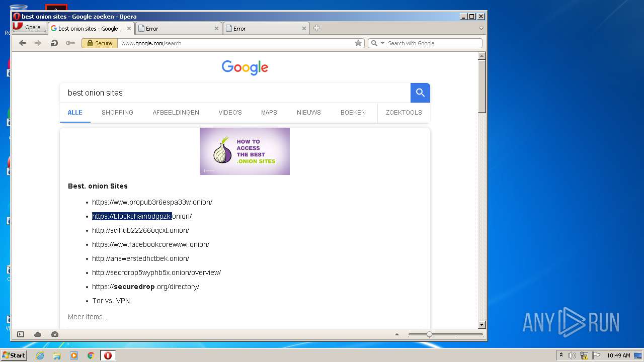644x362 pixels.
Task: Click the scihub22266oqcxt.onion list item
Action: 140,230
